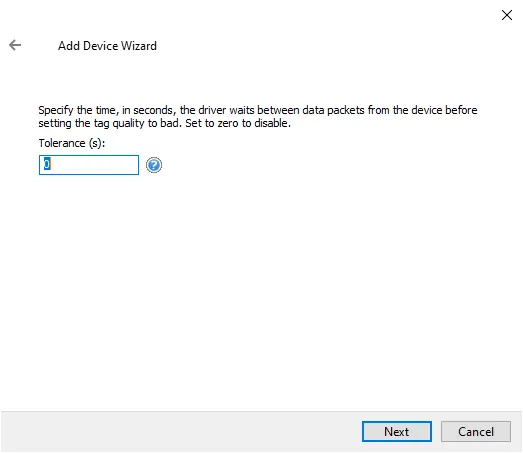The height and width of the screenshot is (453, 523).
Task: Advance the wizard by clicking Next
Action: [397, 431]
